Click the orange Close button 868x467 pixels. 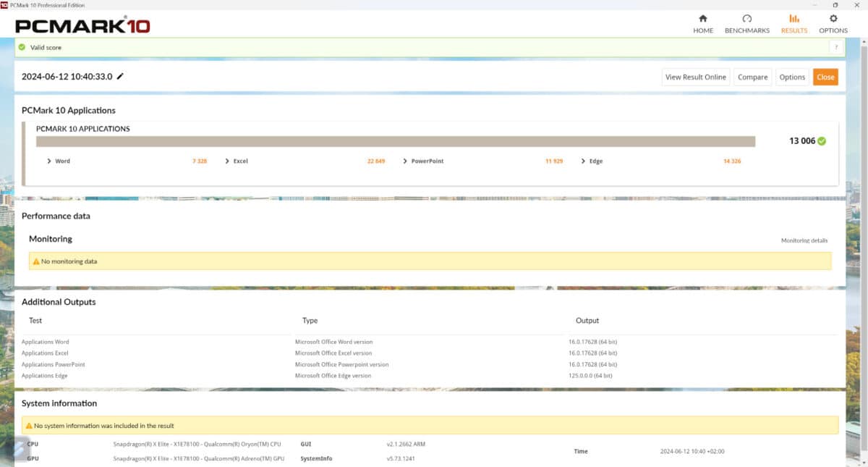coord(825,77)
